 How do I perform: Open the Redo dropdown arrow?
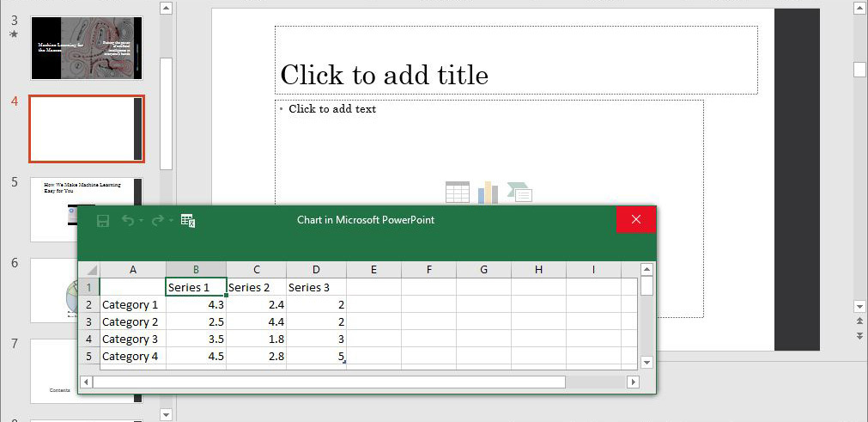[x=169, y=222]
